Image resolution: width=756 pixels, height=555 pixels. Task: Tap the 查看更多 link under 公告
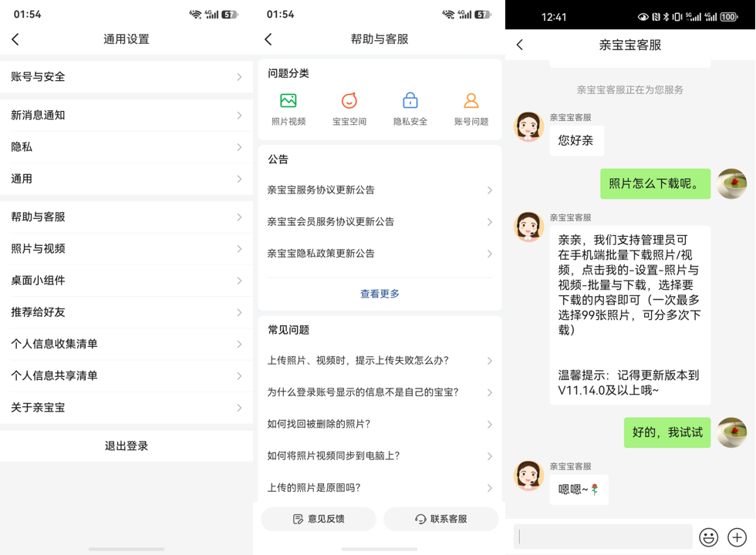tap(380, 294)
